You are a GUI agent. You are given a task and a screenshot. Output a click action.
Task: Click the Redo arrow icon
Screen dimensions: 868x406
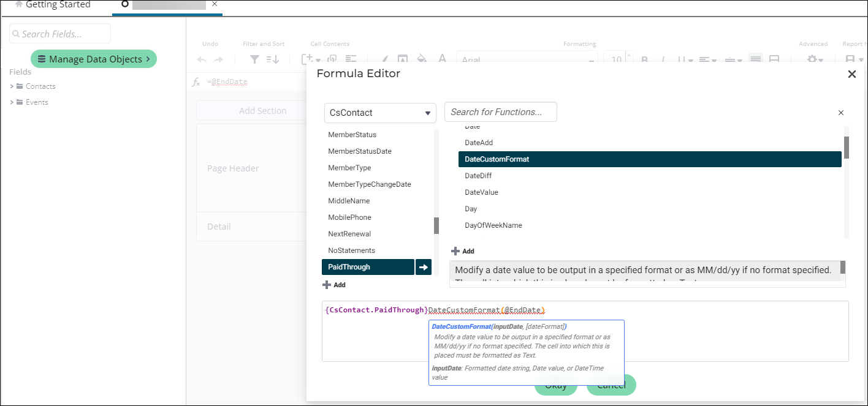coord(218,59)
